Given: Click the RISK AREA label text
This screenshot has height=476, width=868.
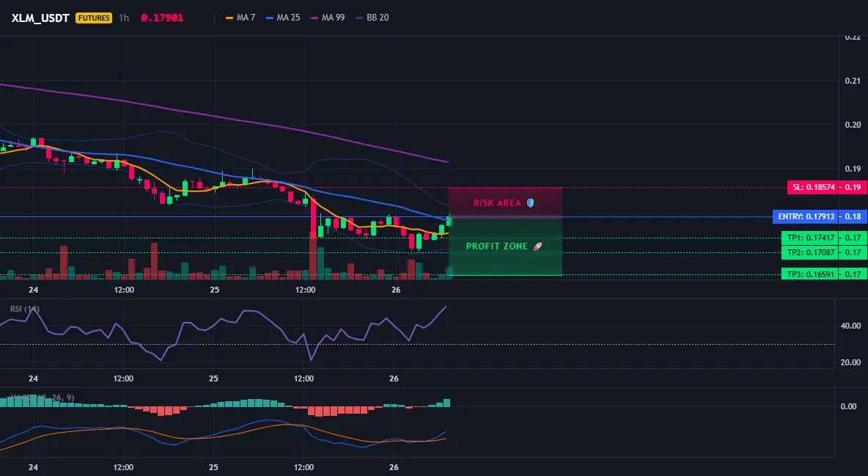Looking at the screenshot, I should tap(497, 203).
